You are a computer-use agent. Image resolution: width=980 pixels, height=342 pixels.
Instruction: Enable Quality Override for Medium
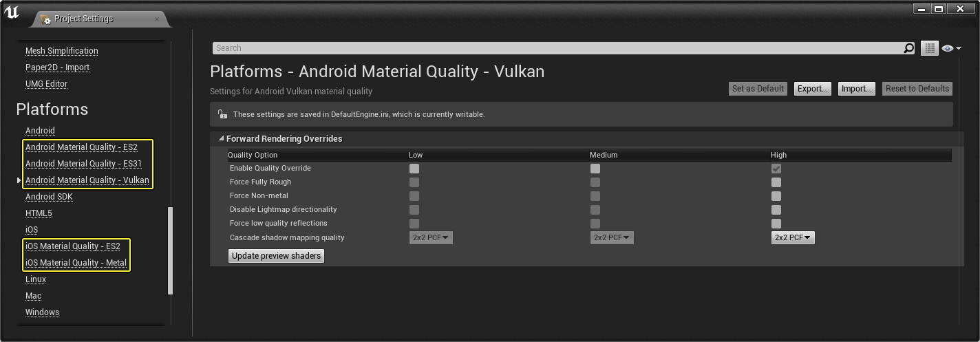pyautogui.click(x=595, y=169)
